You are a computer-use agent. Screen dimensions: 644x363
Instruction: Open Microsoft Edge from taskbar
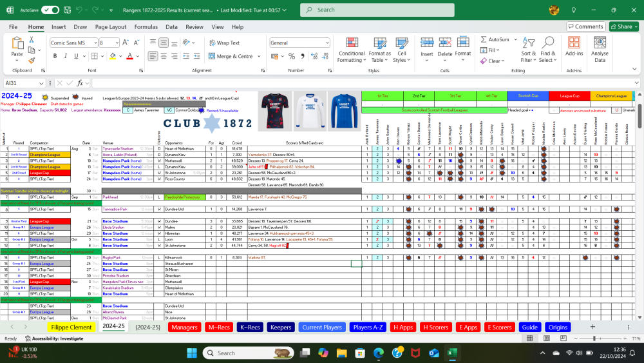[379, 353]
